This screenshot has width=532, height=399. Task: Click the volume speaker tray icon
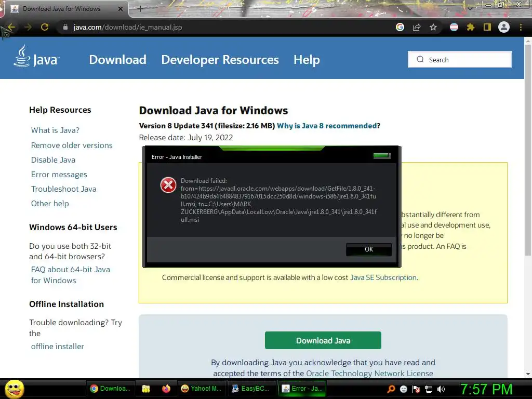[441, 389]
